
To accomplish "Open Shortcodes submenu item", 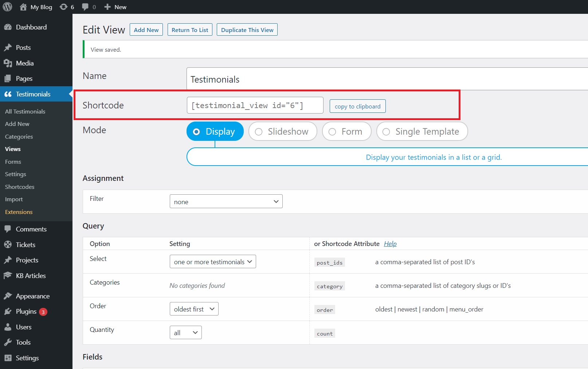I will [20, 187].
